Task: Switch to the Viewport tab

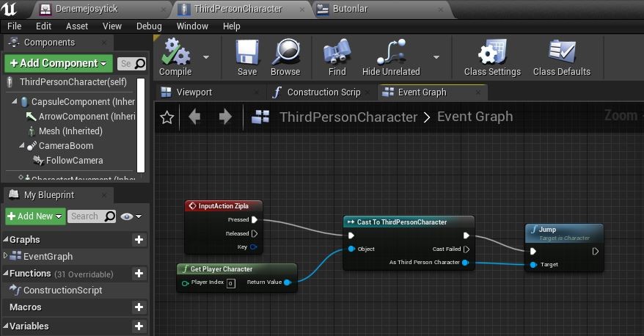Action: click(194, 92)
